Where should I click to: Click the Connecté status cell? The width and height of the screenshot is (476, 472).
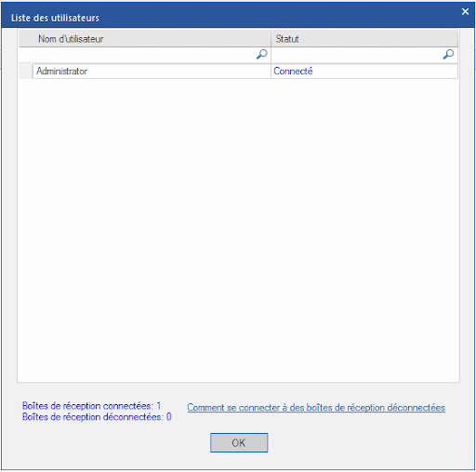(x=364, y=72)
